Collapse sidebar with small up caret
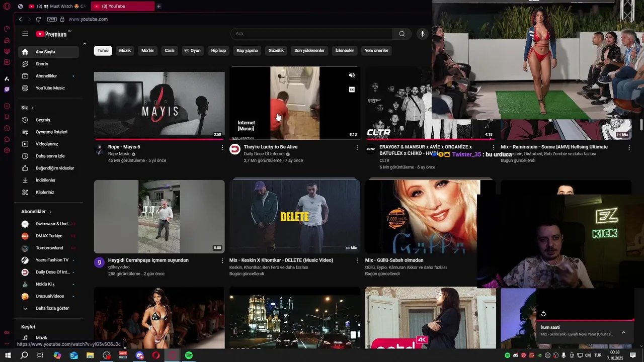The image size is (644, 362). tap(85, 44)
